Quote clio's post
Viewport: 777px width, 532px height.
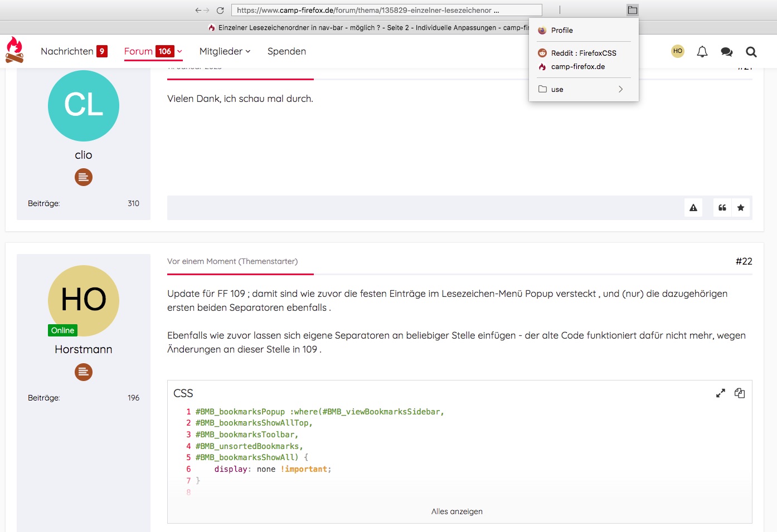(722, 208)
